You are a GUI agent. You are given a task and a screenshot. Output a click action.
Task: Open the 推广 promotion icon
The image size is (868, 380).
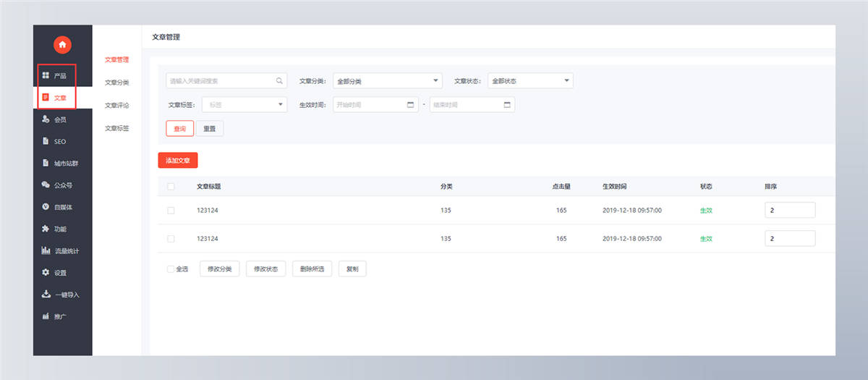[46, 316]
